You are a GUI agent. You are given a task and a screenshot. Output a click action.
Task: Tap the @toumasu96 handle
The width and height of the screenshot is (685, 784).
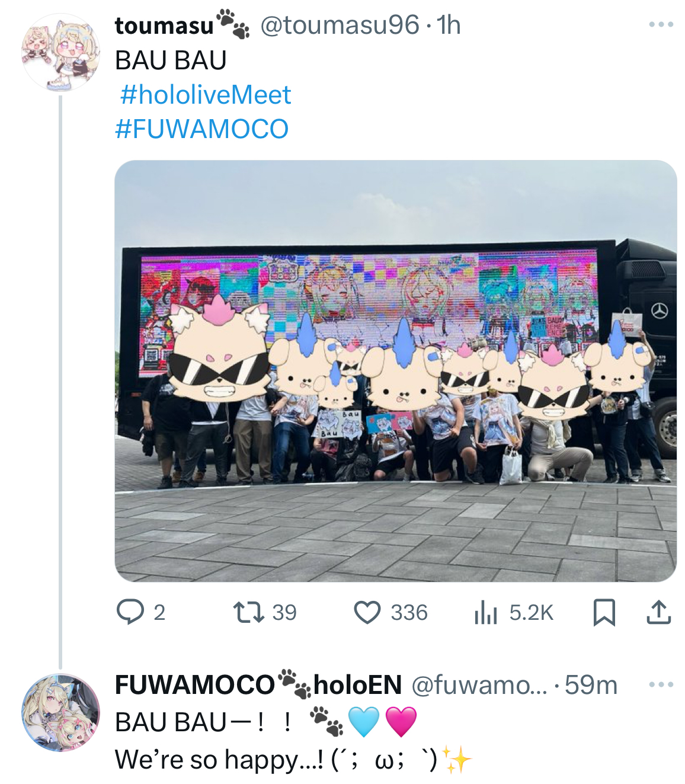tap(340, 25)
